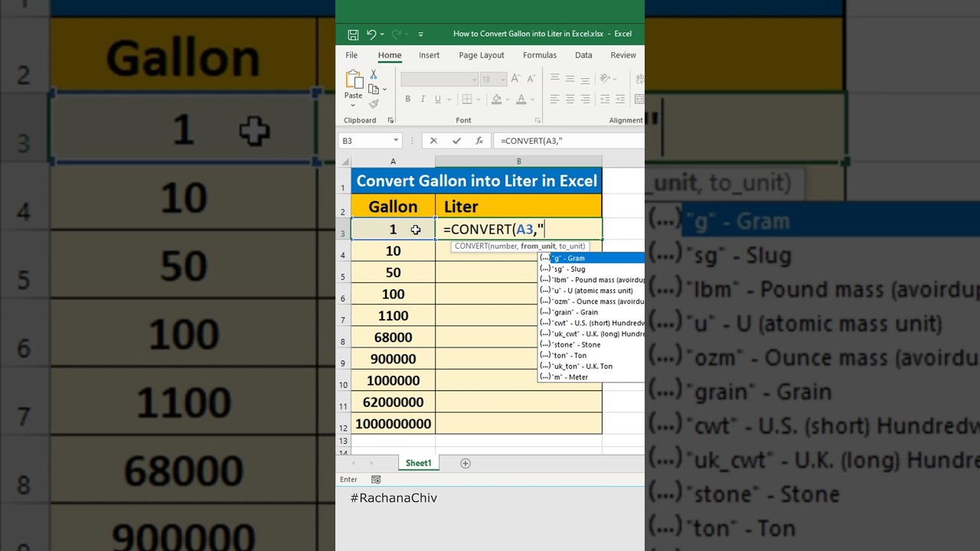Copy the selection

(374, 89)
